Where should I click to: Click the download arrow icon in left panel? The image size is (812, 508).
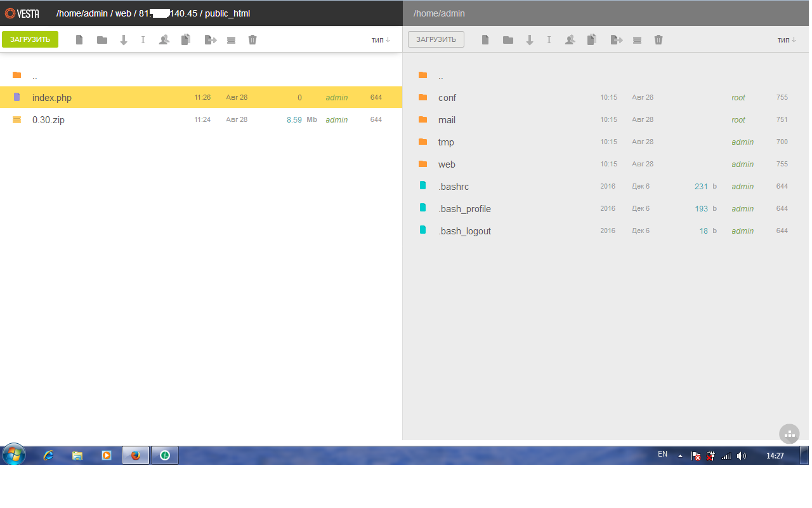coord(124,40)
